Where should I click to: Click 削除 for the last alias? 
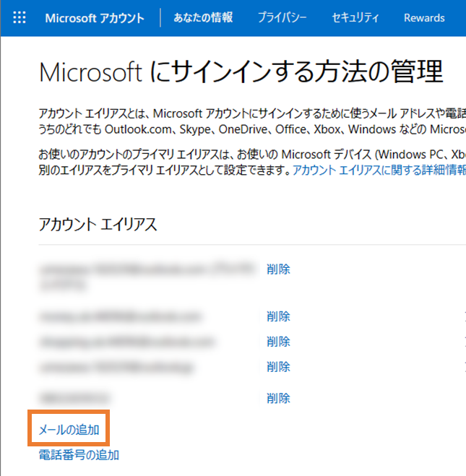(x=278, y=398)
